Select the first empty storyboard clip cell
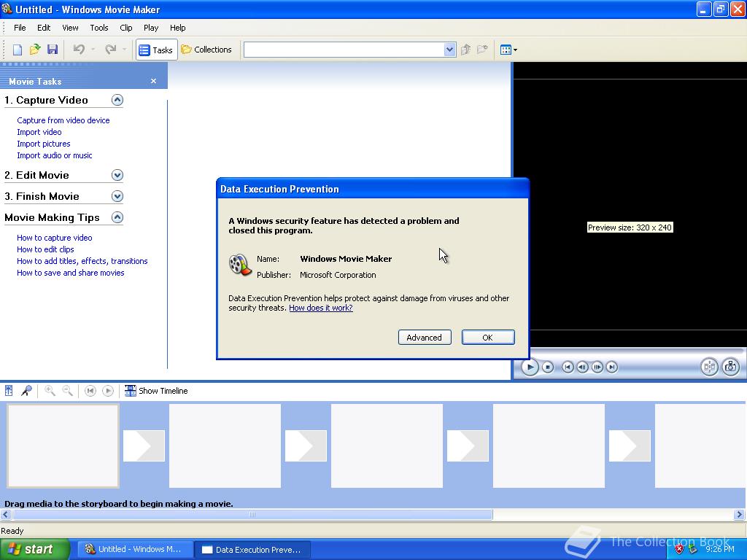747x560 pixels. 63,446
